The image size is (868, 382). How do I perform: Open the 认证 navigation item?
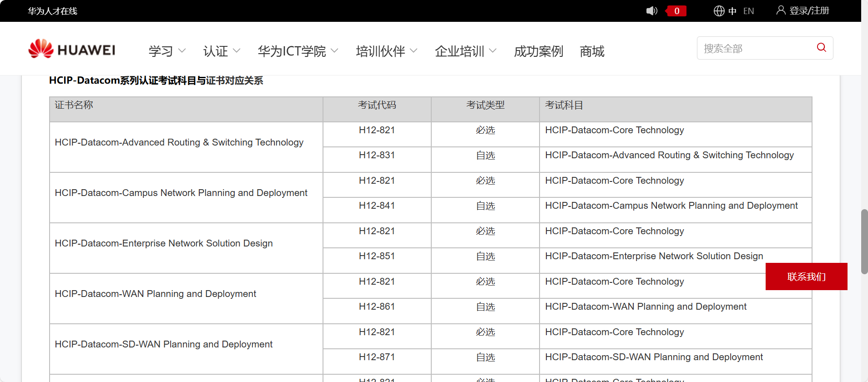point(216,51)
